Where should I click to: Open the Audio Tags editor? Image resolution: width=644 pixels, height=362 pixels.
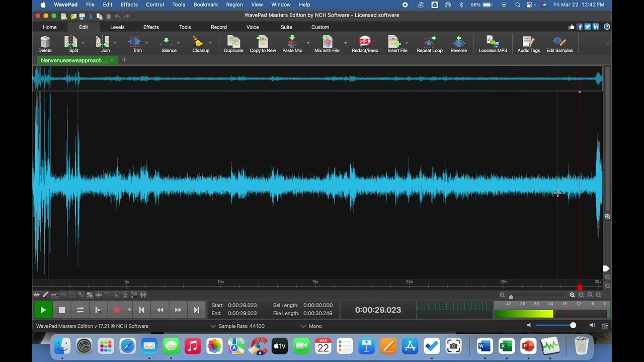pos(528,44)
